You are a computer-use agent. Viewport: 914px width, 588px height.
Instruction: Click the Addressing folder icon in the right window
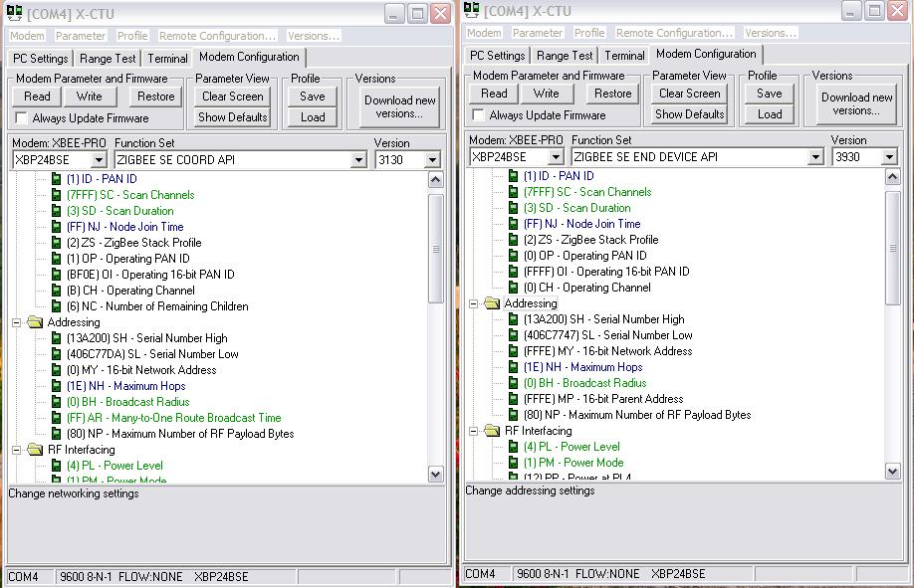point(492,303)
